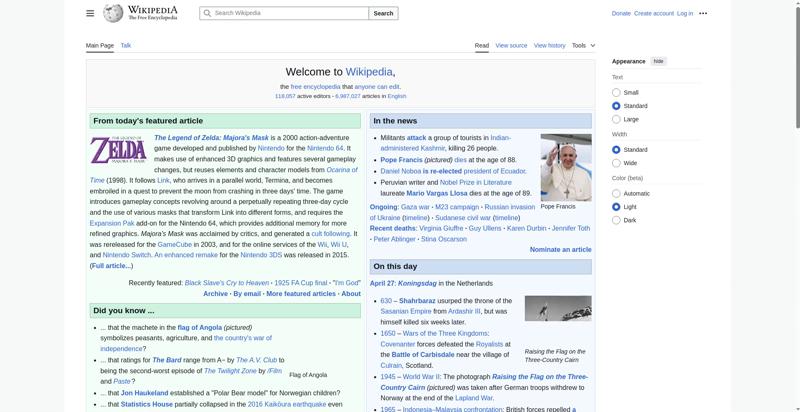800x412 pixels.
Task: Click the Search button
Action: [x=383, y=13]
